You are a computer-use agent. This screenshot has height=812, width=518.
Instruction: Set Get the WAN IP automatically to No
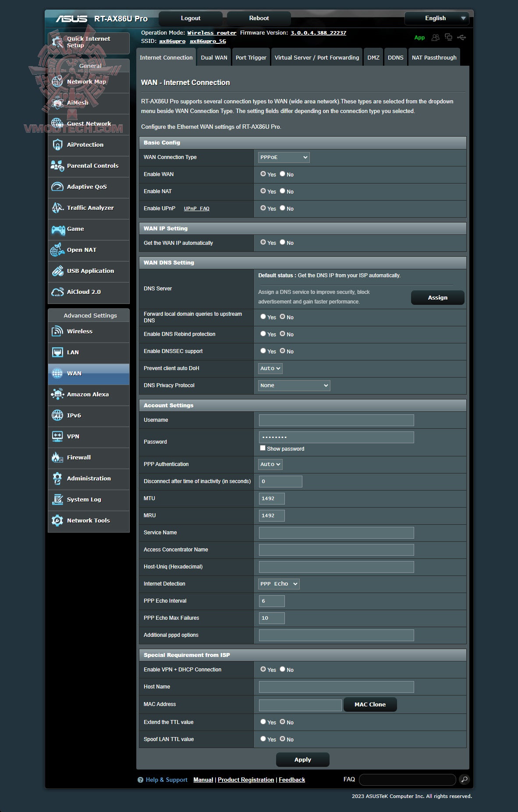point(282,242)
